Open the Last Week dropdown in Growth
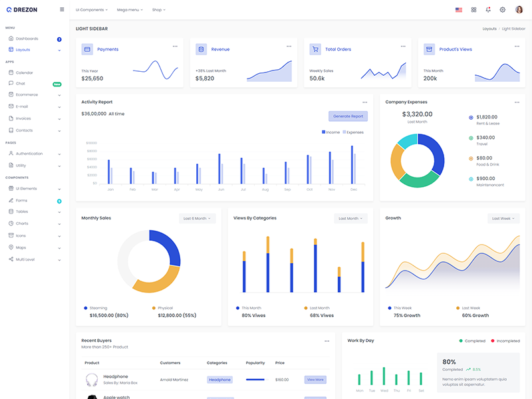 (x=503, y=218)
